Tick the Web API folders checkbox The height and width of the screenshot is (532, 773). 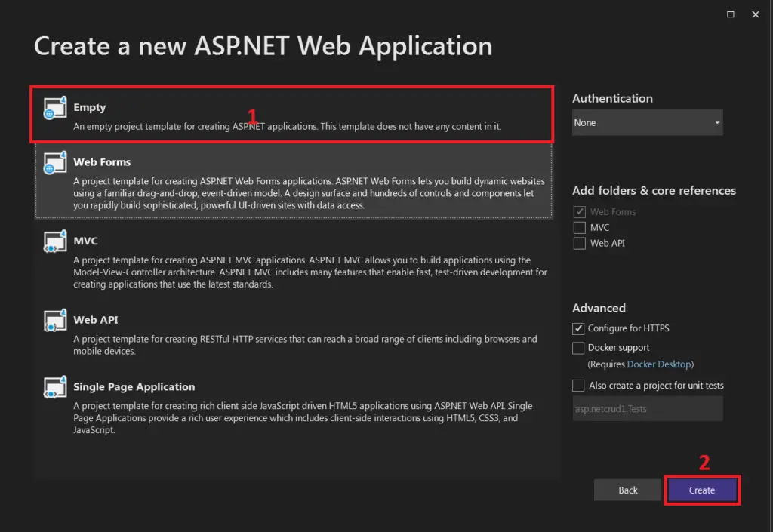pyautogui.click(x=579, y=243)
